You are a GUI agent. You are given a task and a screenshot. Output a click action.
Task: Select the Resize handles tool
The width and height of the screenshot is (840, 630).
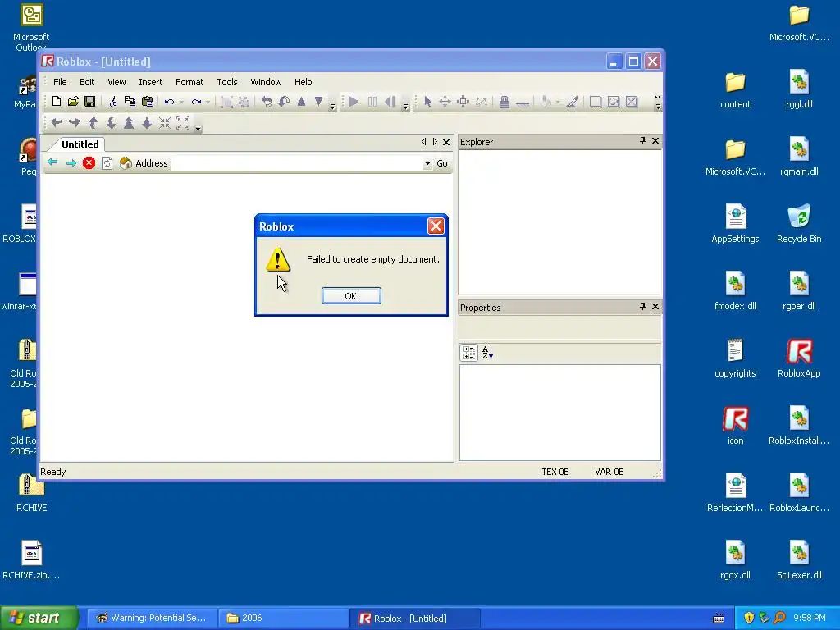[463, 102]
